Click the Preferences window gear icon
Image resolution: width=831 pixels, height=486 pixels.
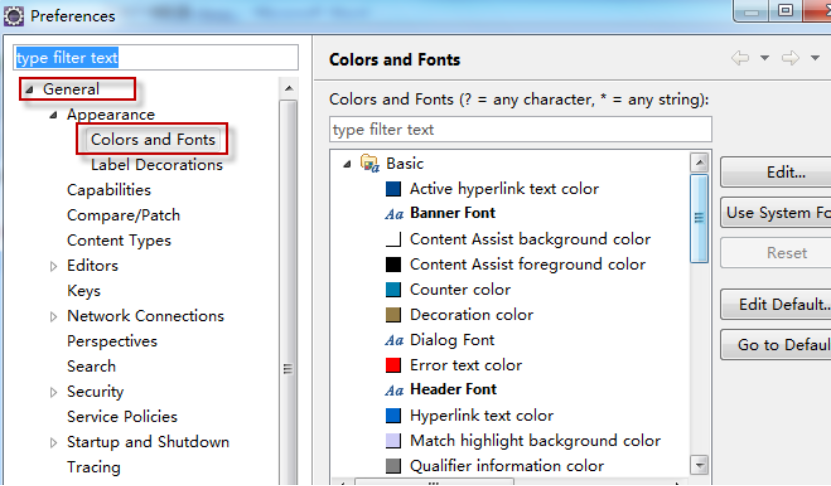(x=13, y=16)
